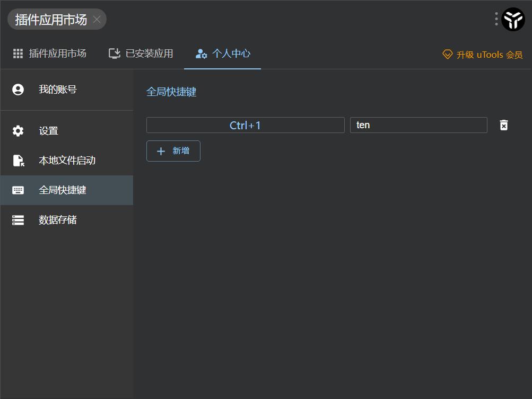Image resolution: width=532 pixels, height=399 pixels.
Task: Click the 新增 button to add shortcut
Action: (x=173, y=151)
